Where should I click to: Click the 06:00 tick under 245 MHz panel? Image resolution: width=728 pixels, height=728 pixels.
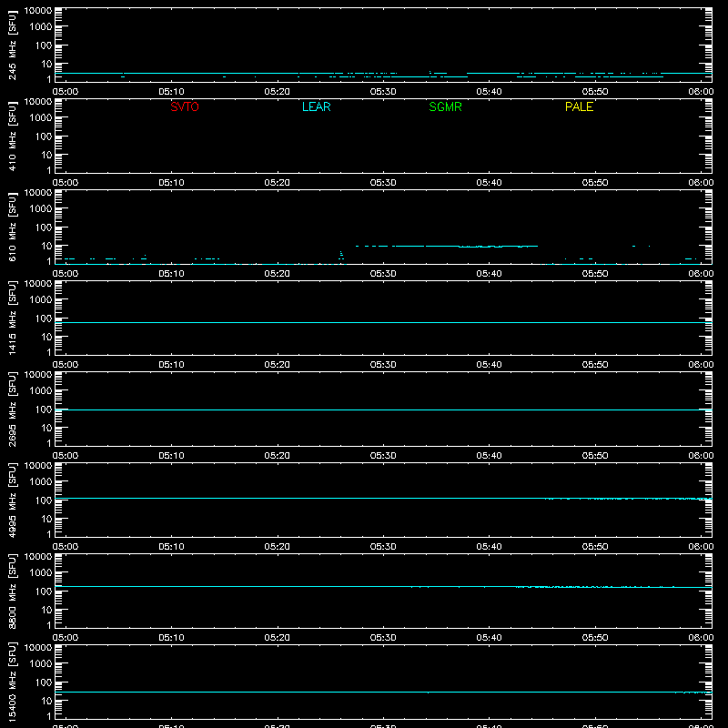pos(701,92)
